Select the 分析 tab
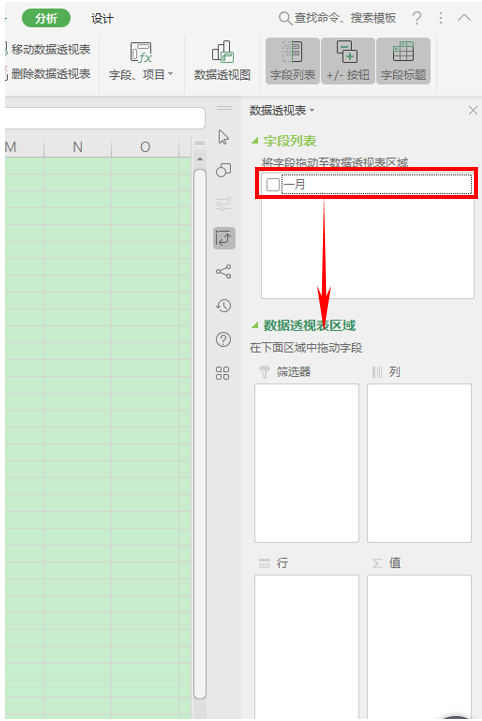This screenshot has width=482, height=721. click(46, 18)
